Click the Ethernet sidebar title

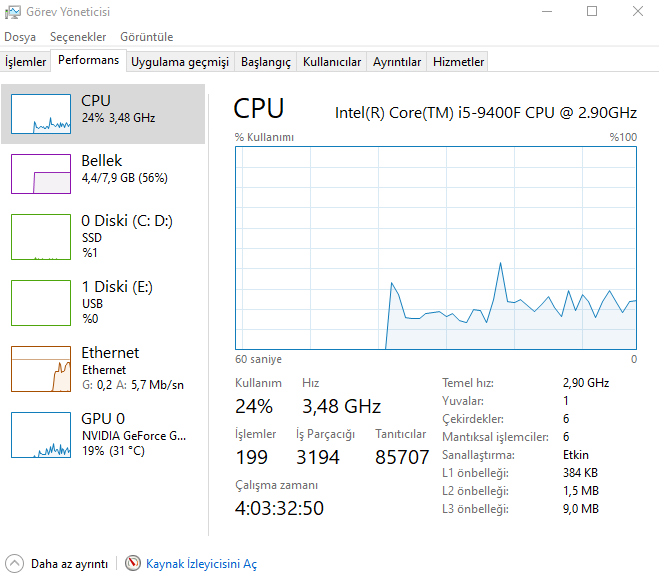point(110,353)
